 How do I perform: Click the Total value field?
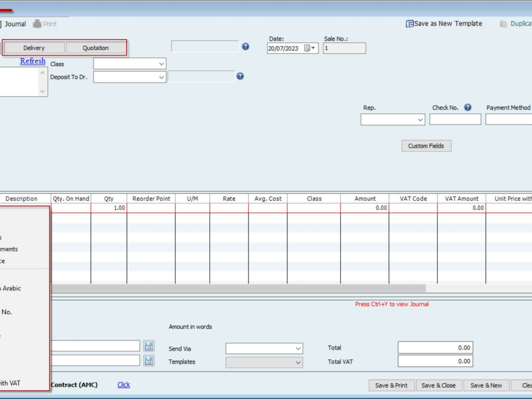[435, 348]
